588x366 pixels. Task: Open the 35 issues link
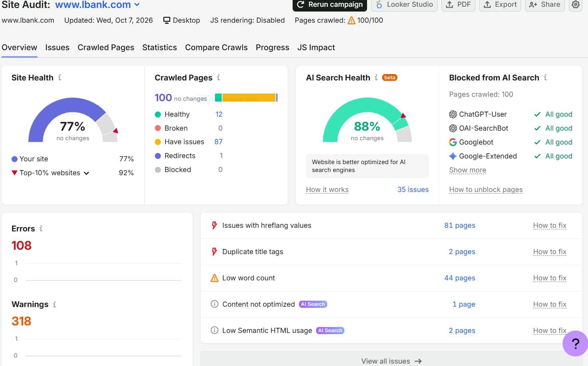coord(413,190)
